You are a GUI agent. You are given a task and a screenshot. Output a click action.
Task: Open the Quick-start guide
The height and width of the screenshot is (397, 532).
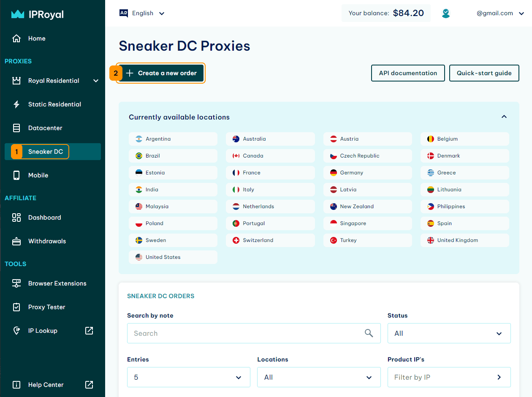pos(484,73)
